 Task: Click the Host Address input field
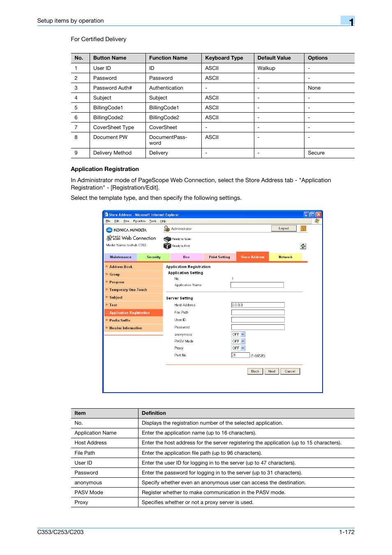pyautogui.click(x=258, y=305)
